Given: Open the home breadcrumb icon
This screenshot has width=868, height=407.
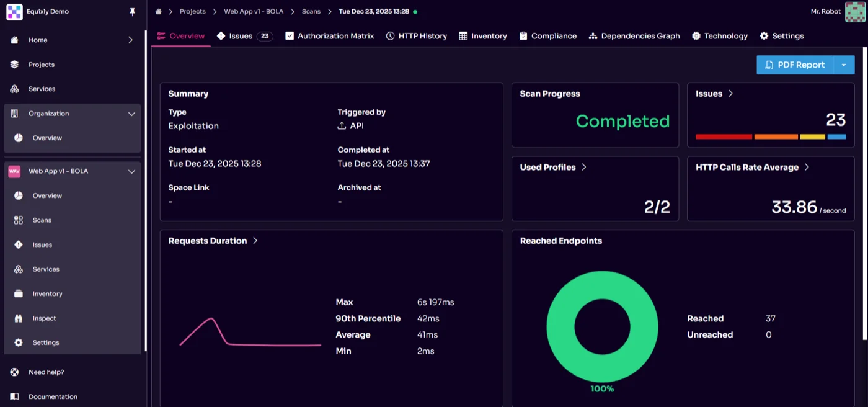Looking at the screenshot, I should pyautogui.click(x=159, y=11).
